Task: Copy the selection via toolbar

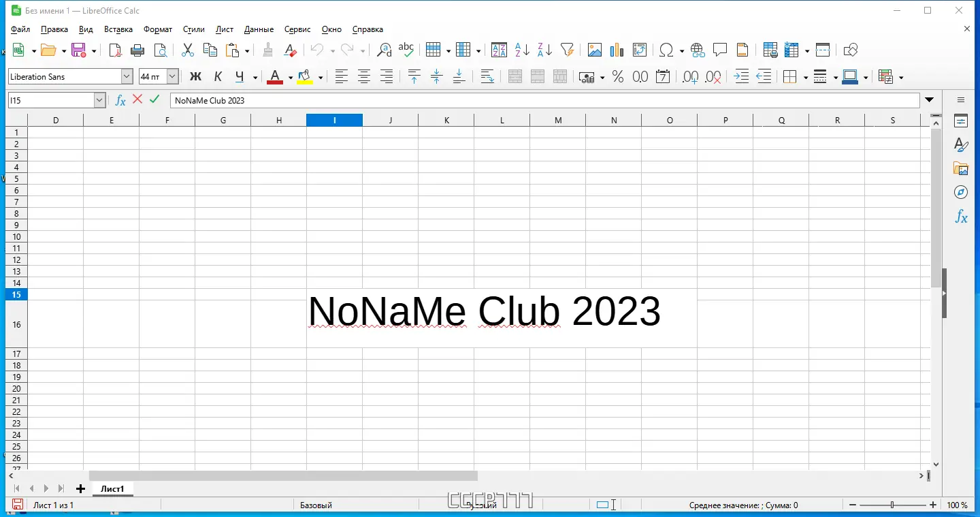Action: pyautogui.click(x=210, y=50)
